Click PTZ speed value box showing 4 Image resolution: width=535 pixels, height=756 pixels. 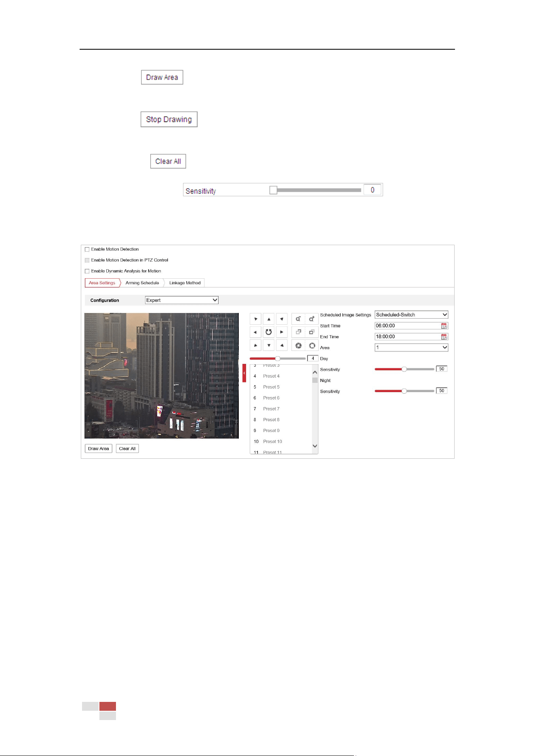click(x=313, y=358)
